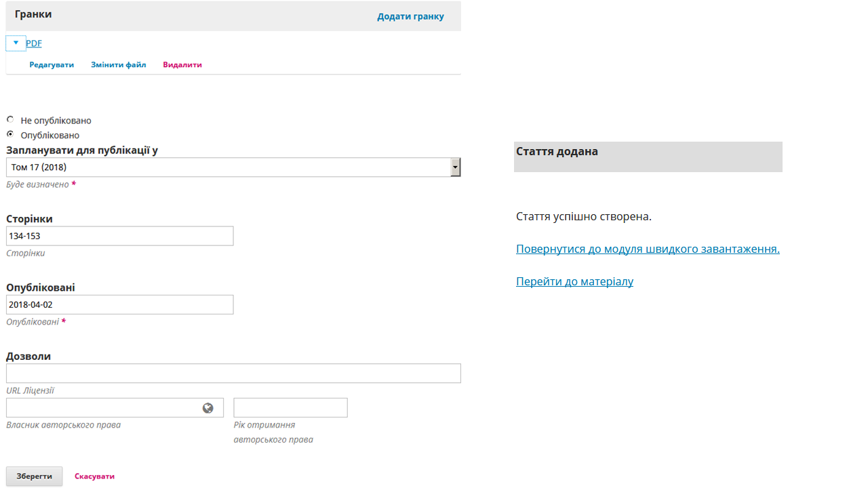Click 'Змінити файл' action

pyautogui.click(x=119, y=65)
